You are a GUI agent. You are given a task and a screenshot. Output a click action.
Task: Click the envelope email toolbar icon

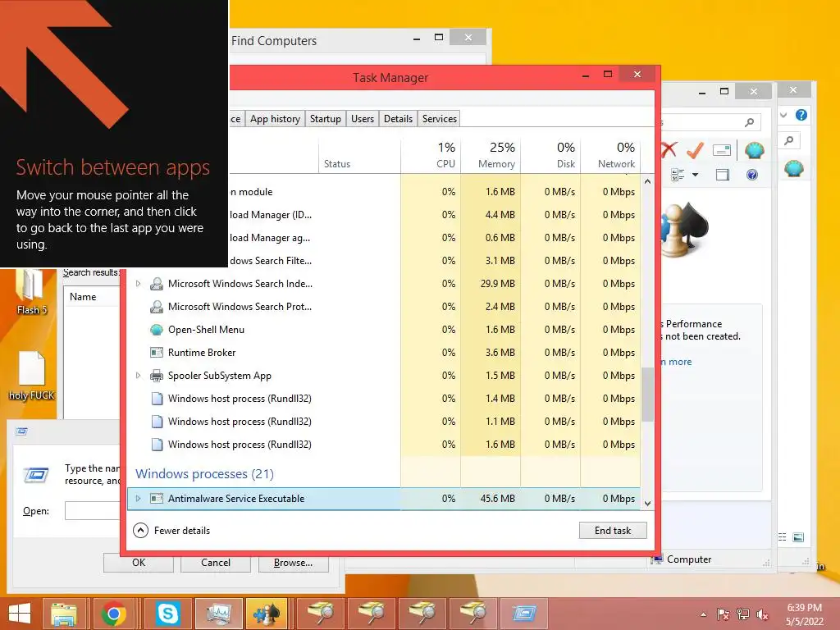tap(722, 150)
